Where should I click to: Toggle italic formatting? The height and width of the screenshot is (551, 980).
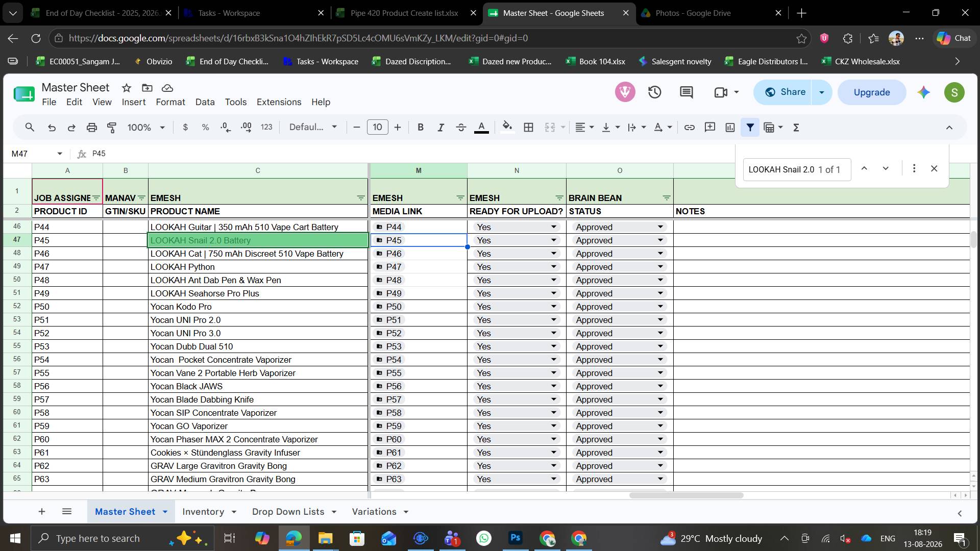coord(440,128)
